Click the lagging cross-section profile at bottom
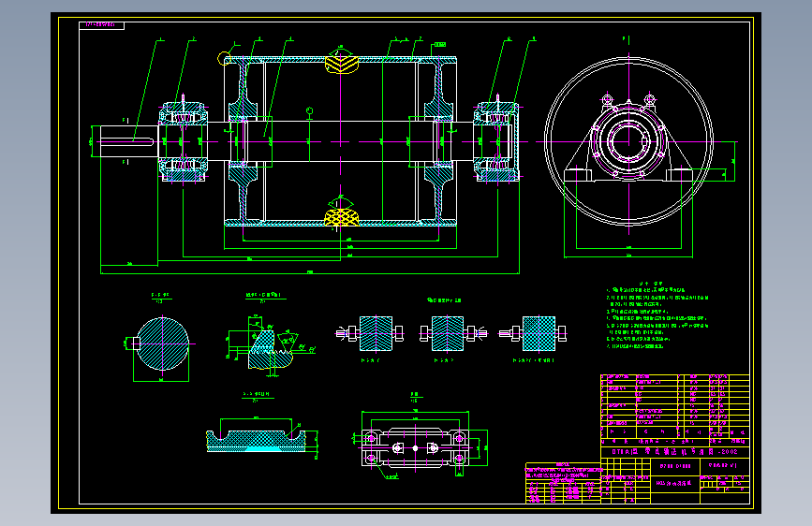The width and height of the screenshot is (812, 526). tap(258, 440)
